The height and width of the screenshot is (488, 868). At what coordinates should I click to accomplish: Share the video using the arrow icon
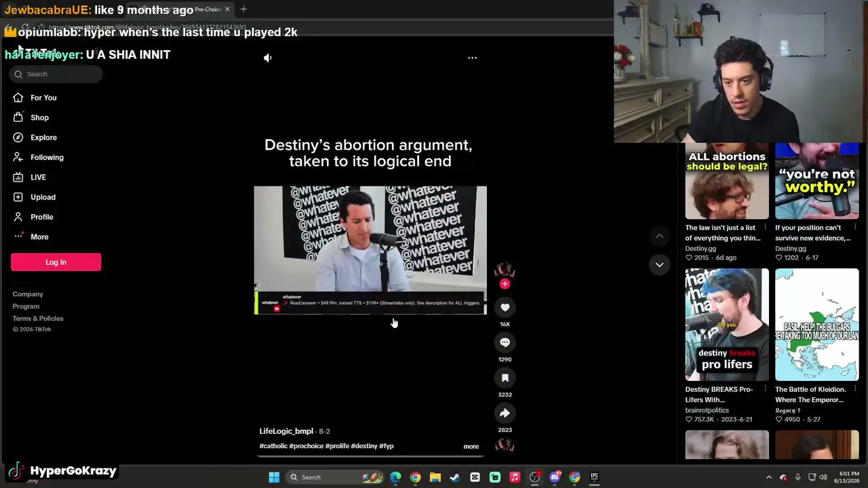click(505, 413)
